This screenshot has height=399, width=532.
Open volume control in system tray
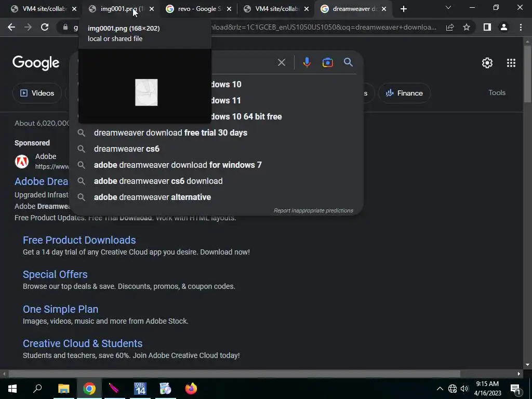tap(464, 389)
